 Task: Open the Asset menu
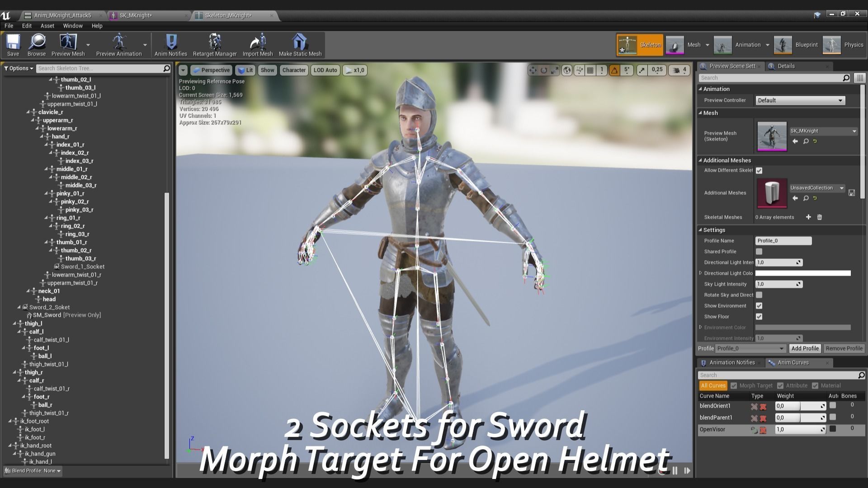click(x=47, y=26)
